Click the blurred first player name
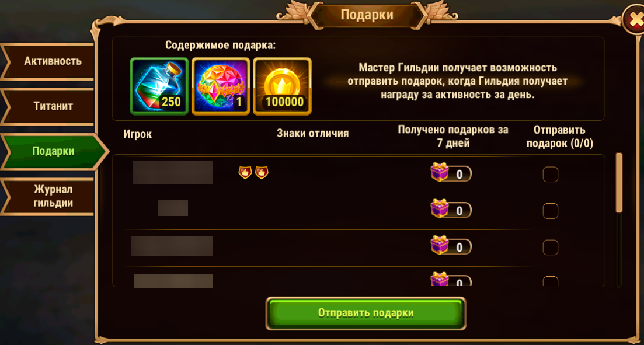The width and height of the screenshot is (644, 345). 172,173
